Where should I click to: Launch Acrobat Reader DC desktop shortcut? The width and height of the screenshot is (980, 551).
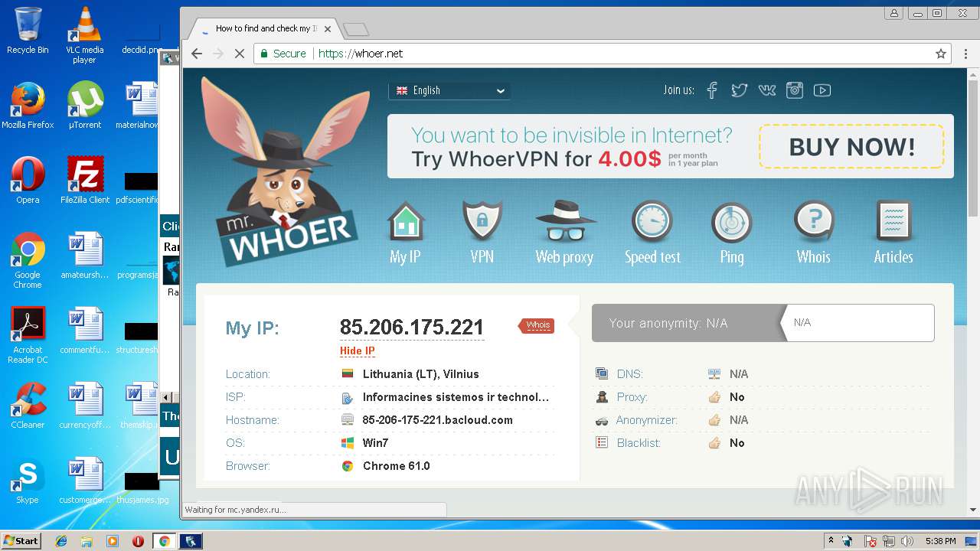[x=28, y=335]
